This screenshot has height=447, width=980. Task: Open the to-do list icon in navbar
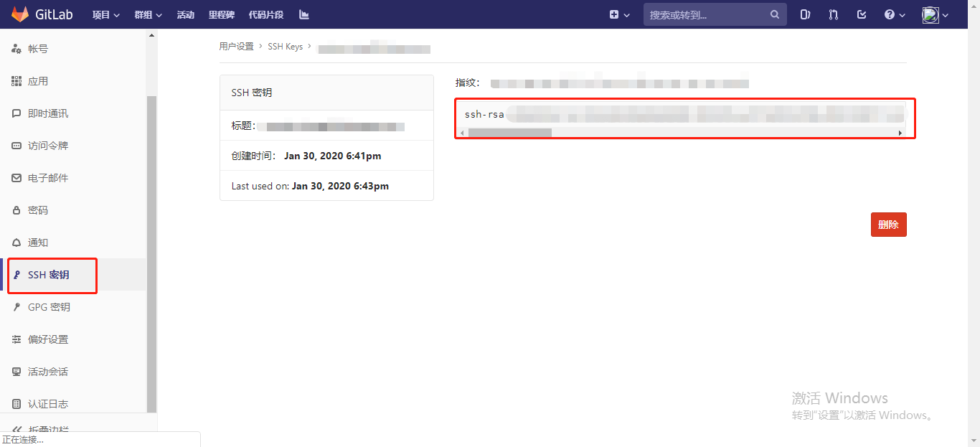click(862, 14)
